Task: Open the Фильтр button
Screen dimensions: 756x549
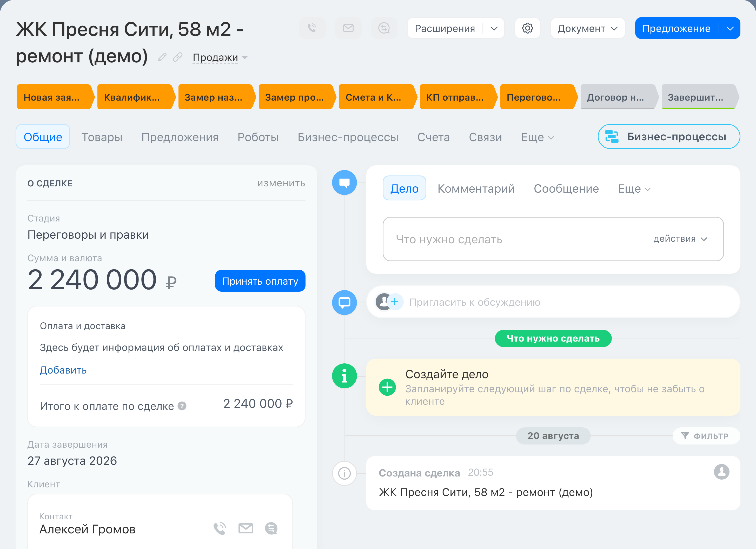Action: coord(706,436)
